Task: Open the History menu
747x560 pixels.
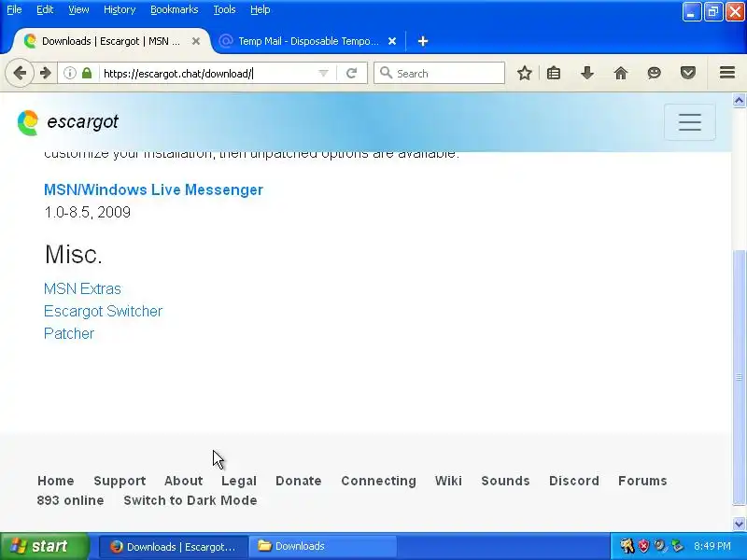Action: point(120,9)
